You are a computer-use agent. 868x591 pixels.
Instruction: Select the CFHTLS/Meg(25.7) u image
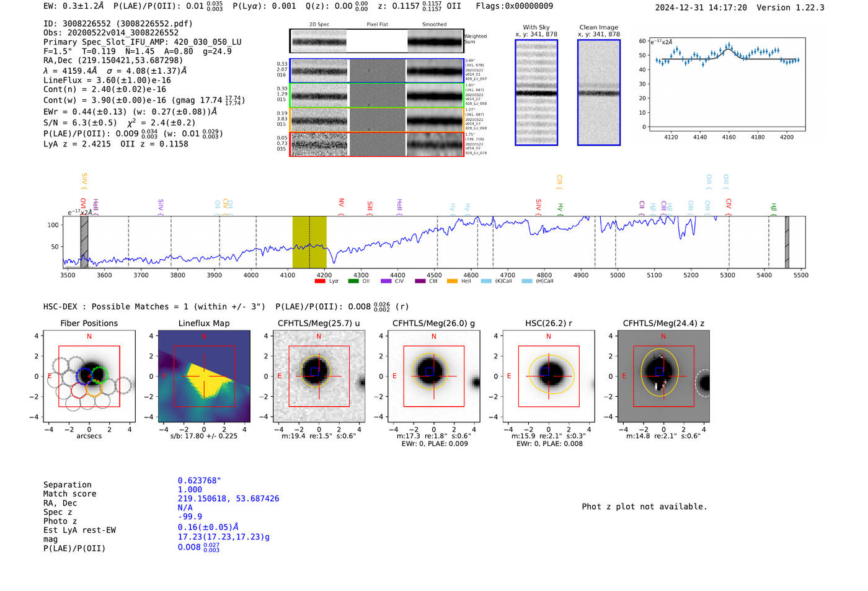pos(319,376)
